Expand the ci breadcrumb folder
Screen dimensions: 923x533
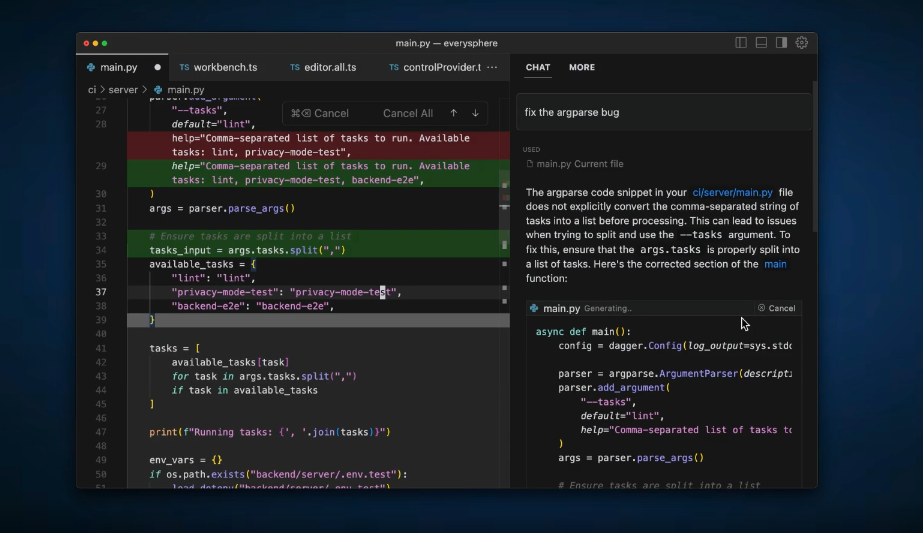tap(92, 90)
